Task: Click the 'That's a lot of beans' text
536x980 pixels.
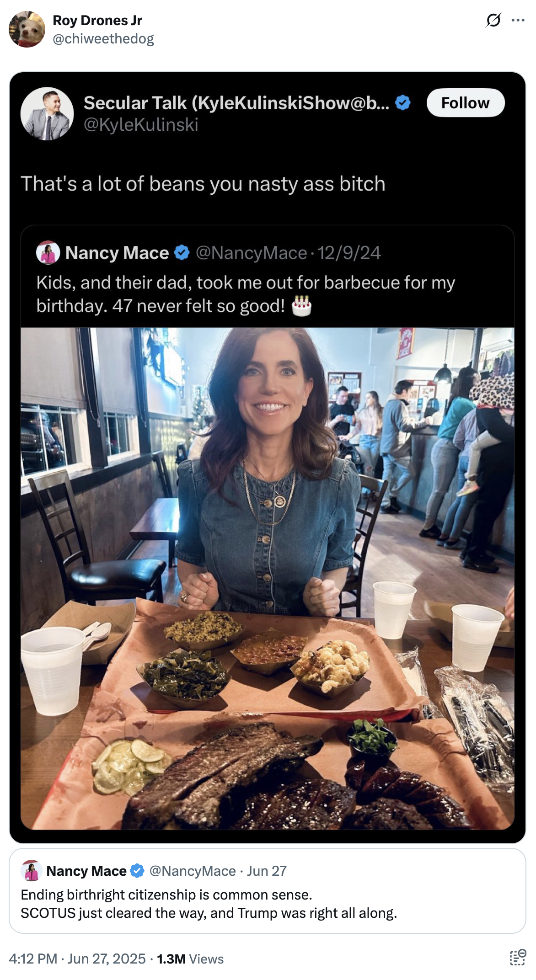Action: pos(203,184)
